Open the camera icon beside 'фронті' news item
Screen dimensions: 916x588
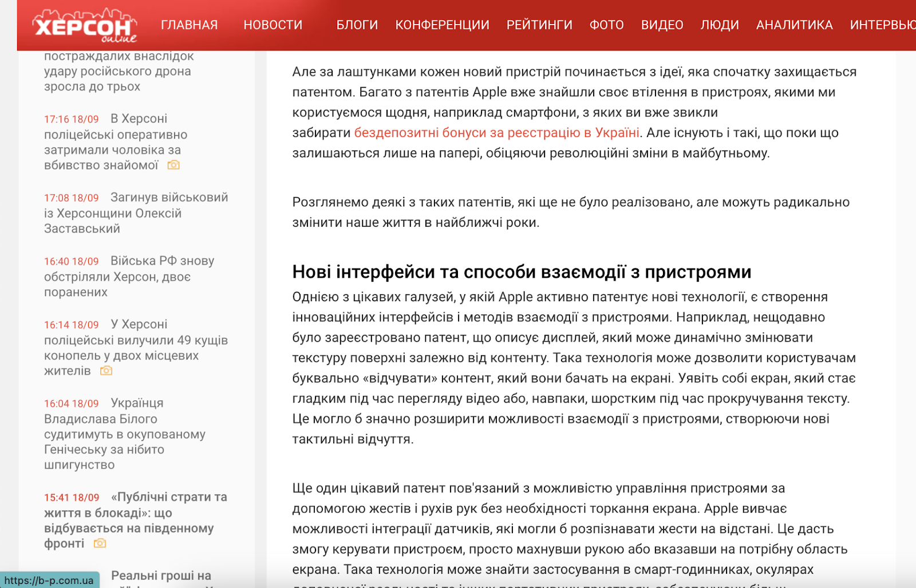point(100,543)
